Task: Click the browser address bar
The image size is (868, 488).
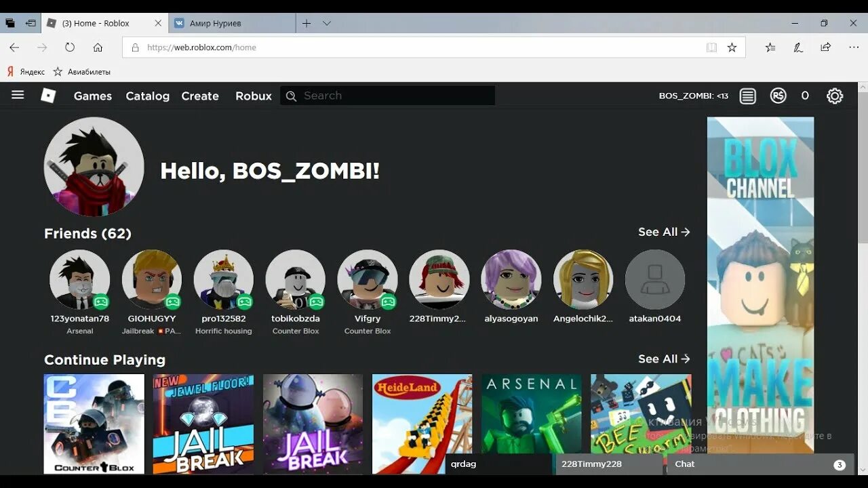Action: point(434,47)
